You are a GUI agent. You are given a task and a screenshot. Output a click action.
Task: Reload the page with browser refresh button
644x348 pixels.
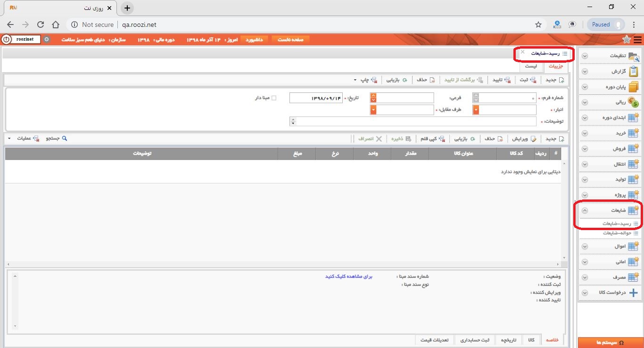tap(41, 25)
